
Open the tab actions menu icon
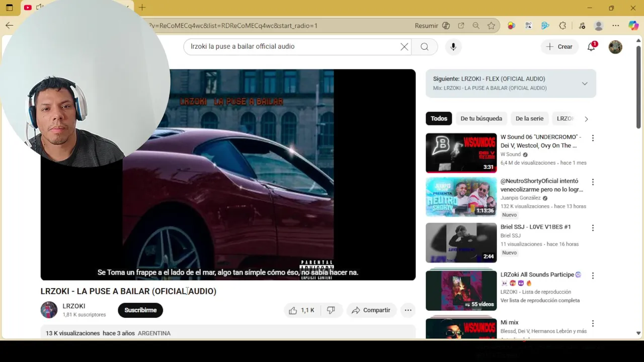pyautogui.click(x=10, y=8)
